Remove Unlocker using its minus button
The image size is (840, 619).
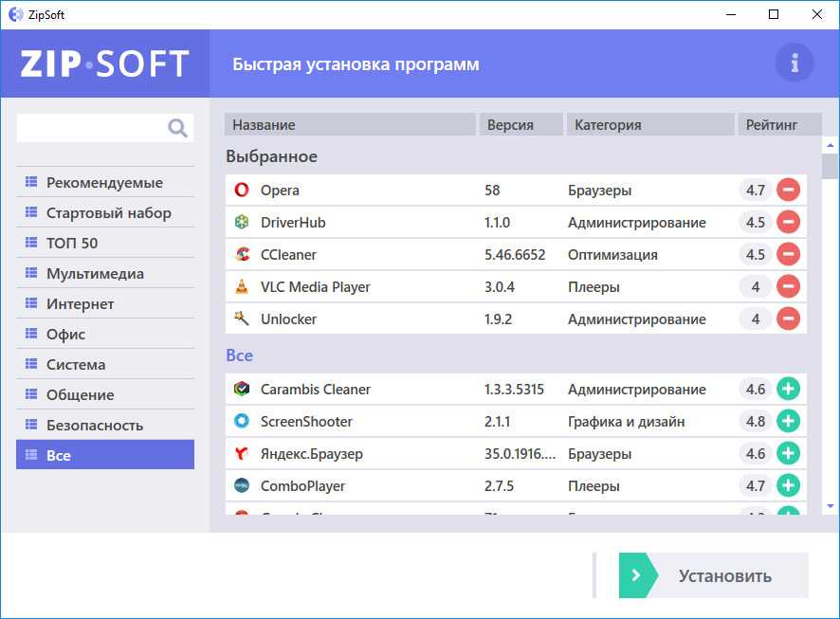click(788, 319)
